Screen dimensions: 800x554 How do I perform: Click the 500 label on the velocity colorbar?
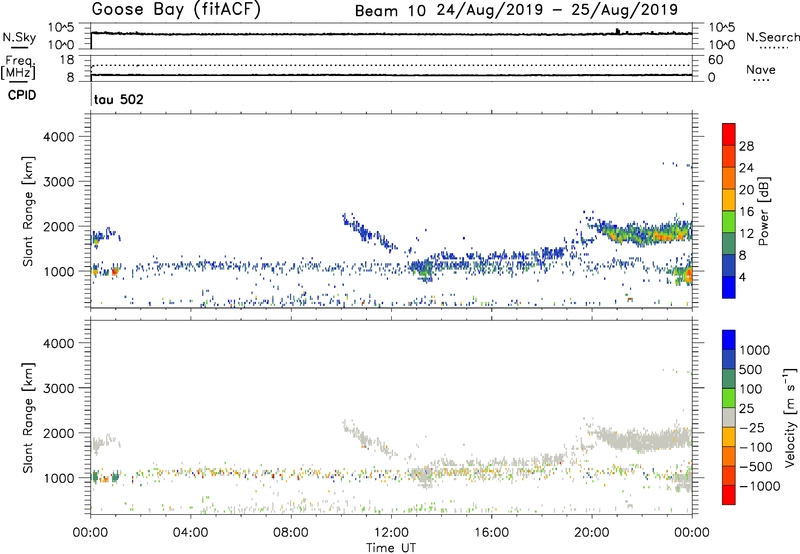(751, 370)
